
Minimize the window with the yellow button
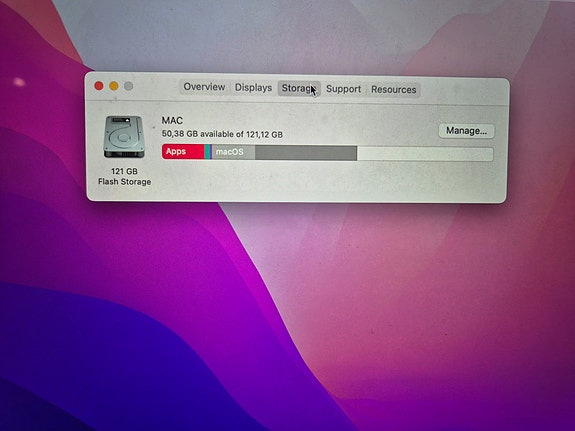coord(114,86)
